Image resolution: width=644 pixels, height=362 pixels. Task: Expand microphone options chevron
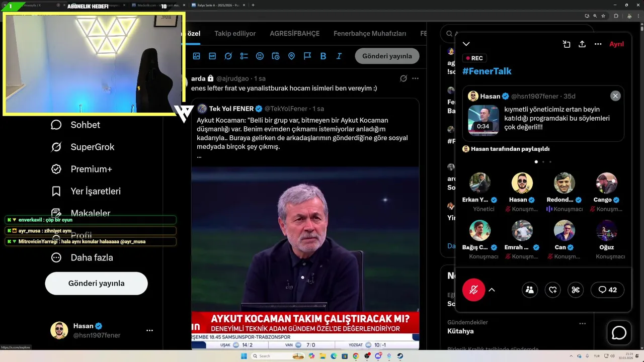pyautogui.click(x=492, y=290)
